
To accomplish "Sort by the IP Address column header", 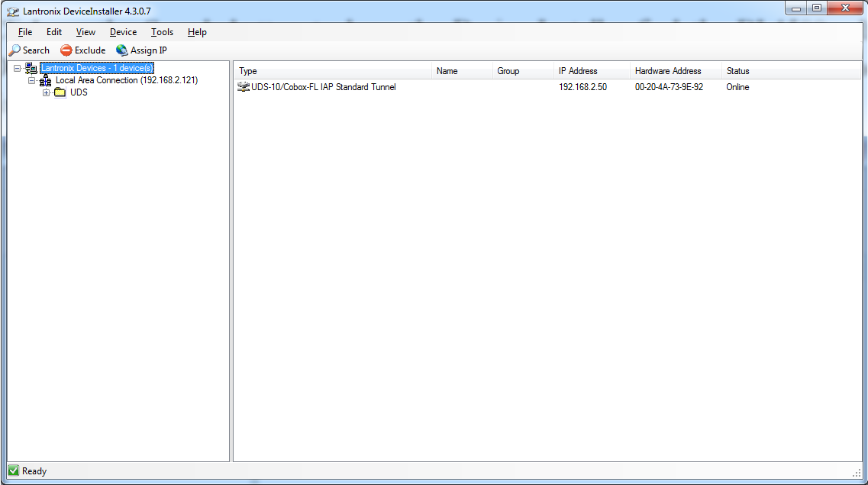I will 592,71.
